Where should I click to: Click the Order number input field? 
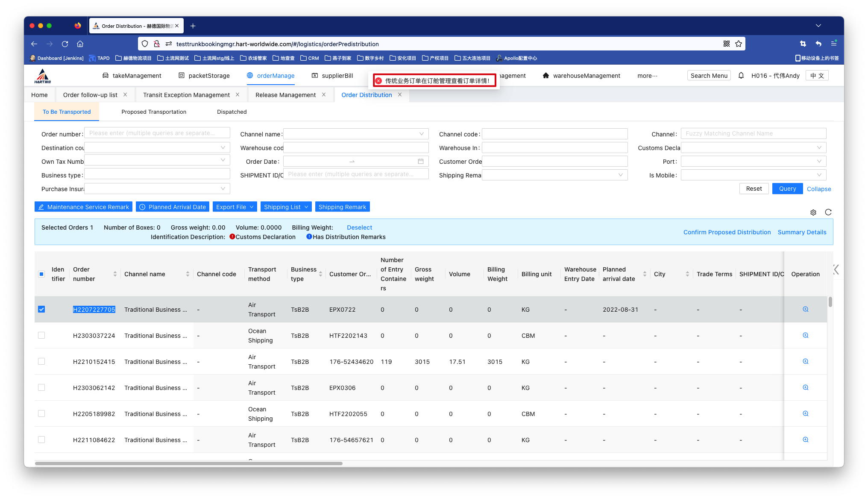pos(157,133)
